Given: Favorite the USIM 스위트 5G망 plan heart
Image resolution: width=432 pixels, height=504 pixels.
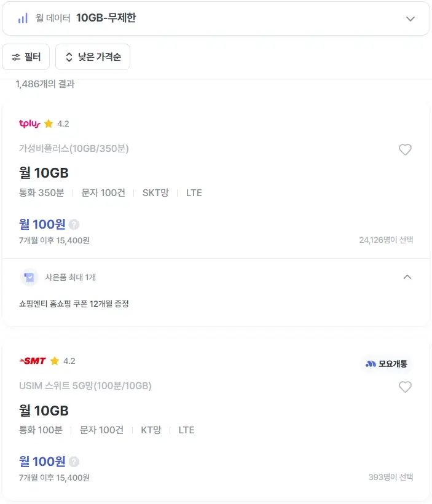Looking at the screenshot, I should click(405, 387).
